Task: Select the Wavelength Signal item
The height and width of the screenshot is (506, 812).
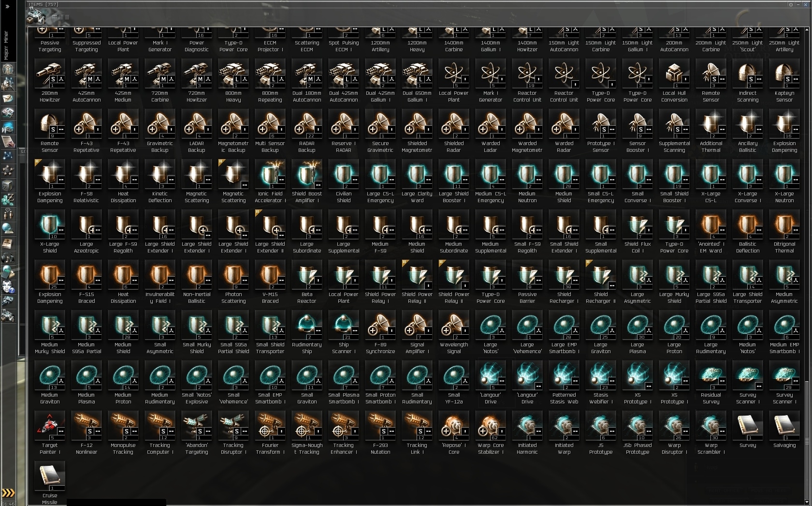Action: coord(454,332)
